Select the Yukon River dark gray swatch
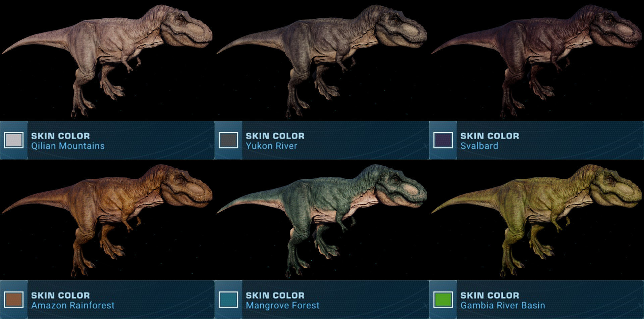 coord(228,140)
